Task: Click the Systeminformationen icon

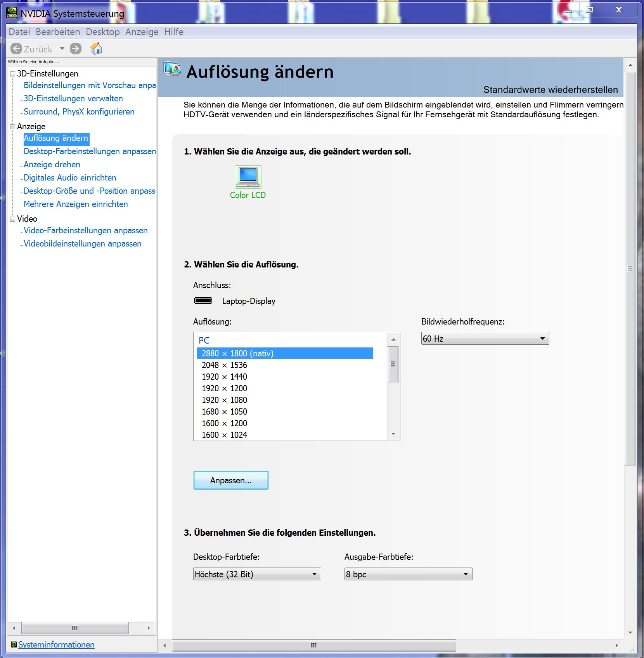Action: coord(14,644)
